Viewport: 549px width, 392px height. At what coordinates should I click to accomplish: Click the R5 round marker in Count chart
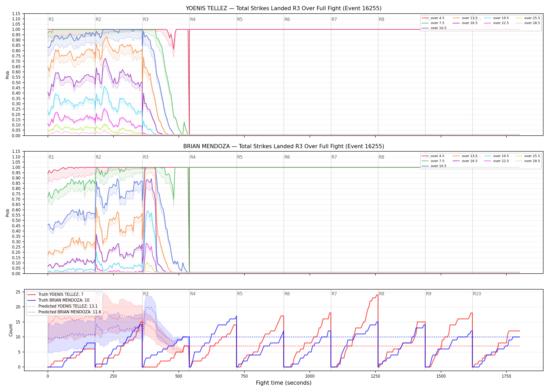point(240,294)
